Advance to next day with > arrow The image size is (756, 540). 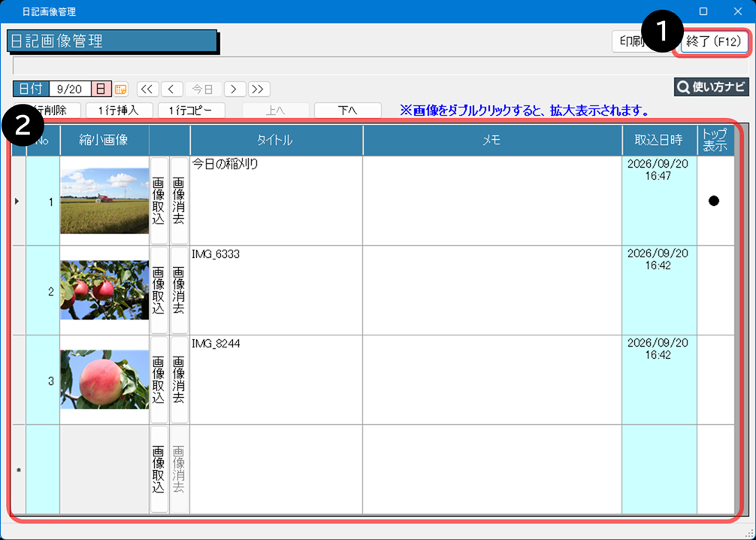[235, 89]
